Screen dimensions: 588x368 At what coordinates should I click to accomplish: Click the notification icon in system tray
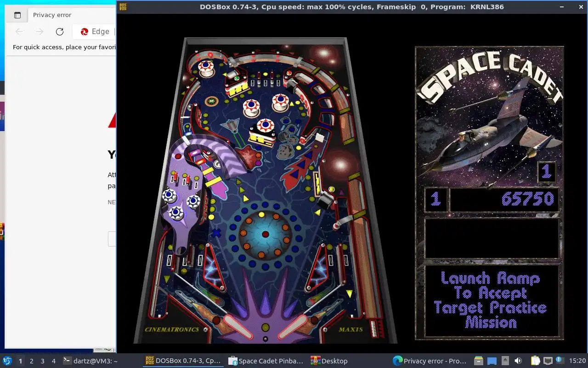click(560, 360)
